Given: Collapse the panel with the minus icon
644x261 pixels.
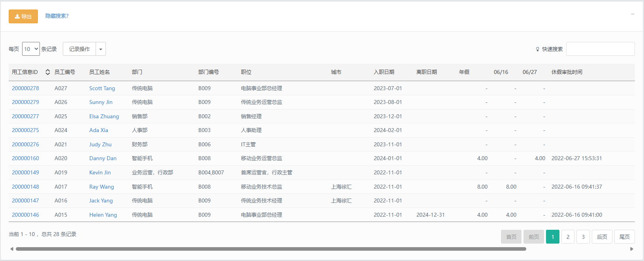Looking at the screenshot, I should [633, 14].
